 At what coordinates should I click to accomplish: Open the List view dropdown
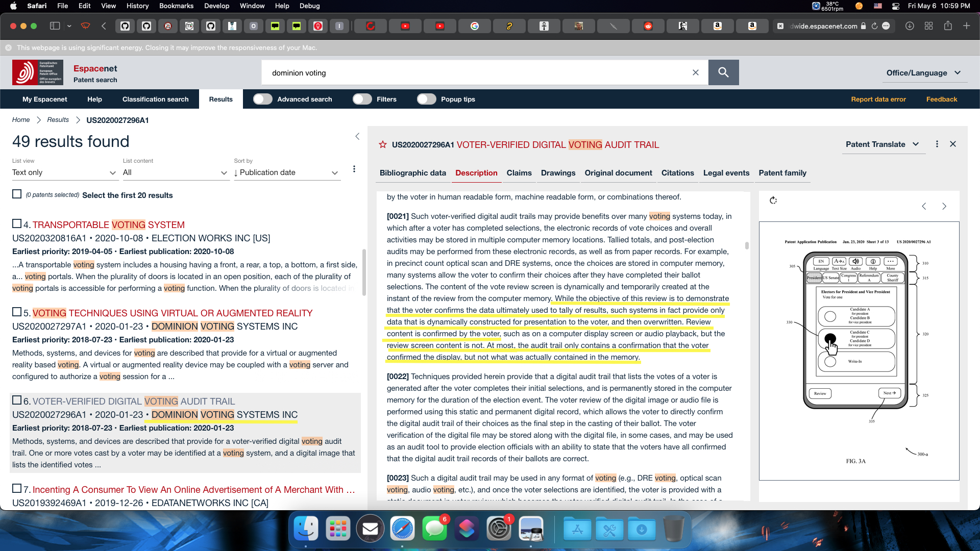pos(64,172)
